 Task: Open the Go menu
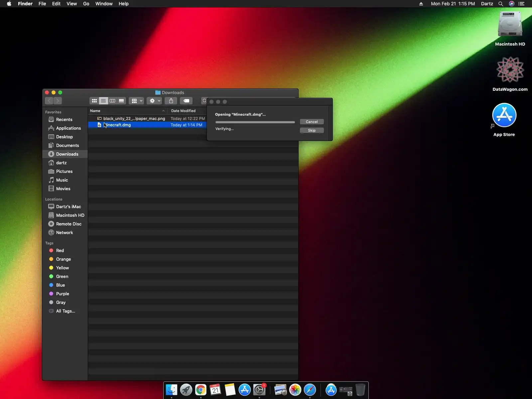86,4
